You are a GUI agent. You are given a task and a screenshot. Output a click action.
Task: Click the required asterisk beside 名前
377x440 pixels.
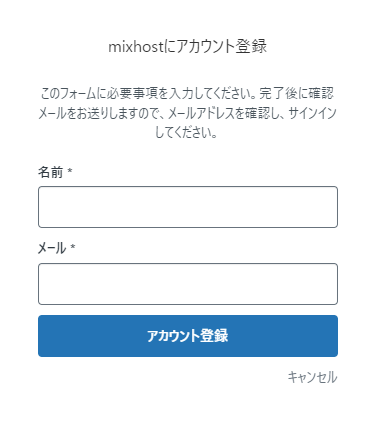pyautogui.click(x=70, y=171)
